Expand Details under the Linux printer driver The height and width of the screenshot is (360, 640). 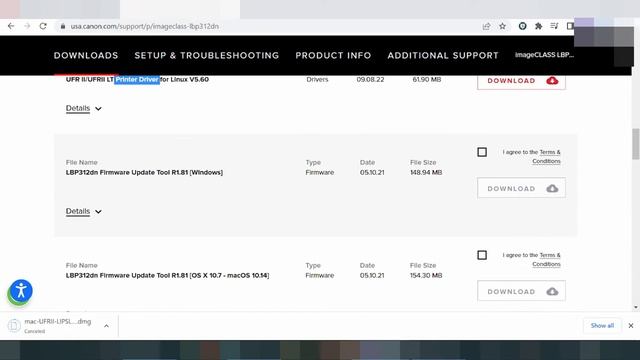tap(84, 108)
